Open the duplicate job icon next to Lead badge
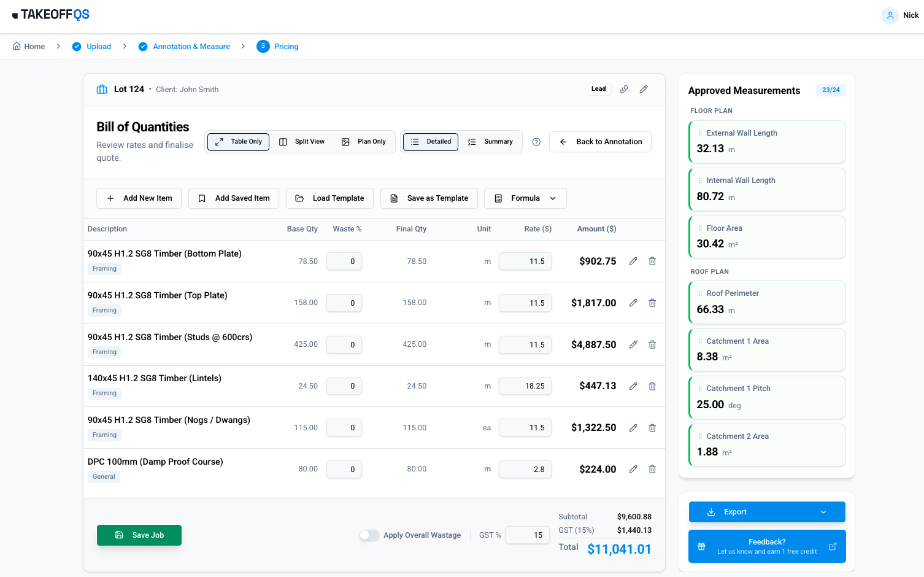 click(624, 89)
